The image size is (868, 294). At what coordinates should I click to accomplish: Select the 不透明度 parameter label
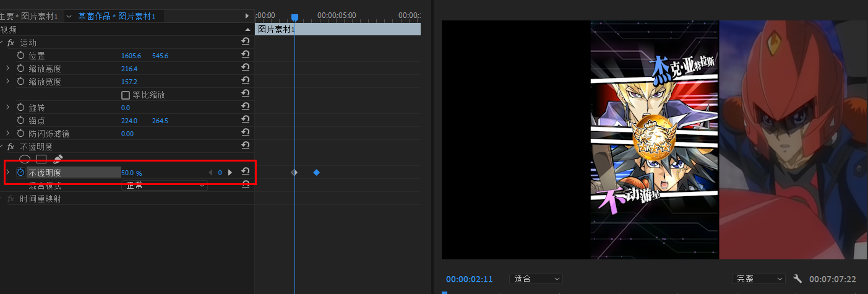tap(45, 173)
